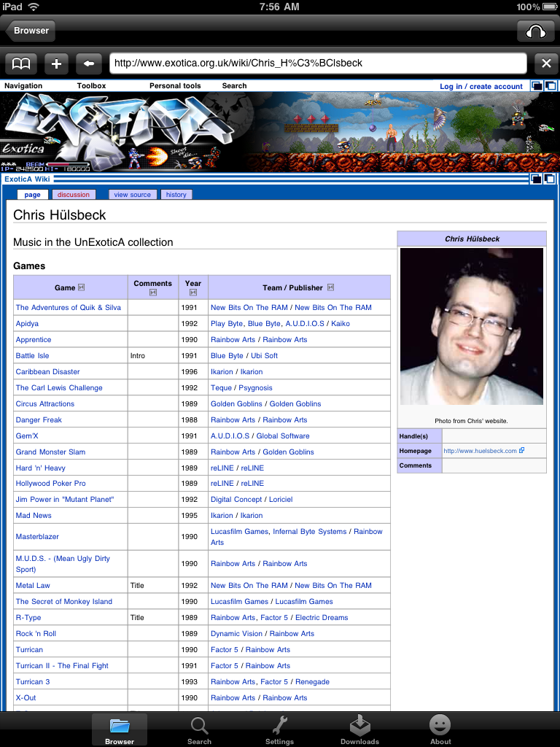
Task: Open the Loriciel publisher link
Action: 281,499
